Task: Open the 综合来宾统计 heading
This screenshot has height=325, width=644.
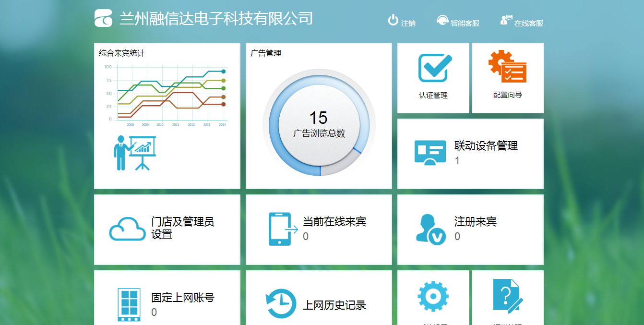Action: tap(122, 53)
